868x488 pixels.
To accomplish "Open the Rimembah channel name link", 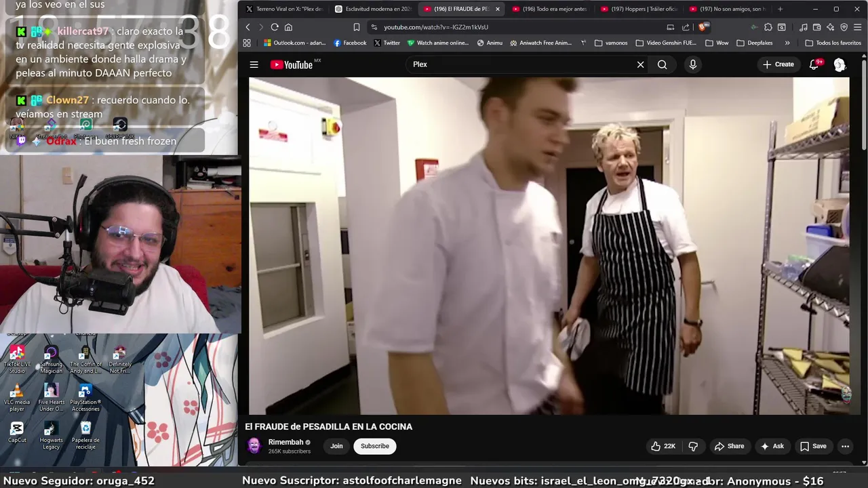I will [285, 442].
